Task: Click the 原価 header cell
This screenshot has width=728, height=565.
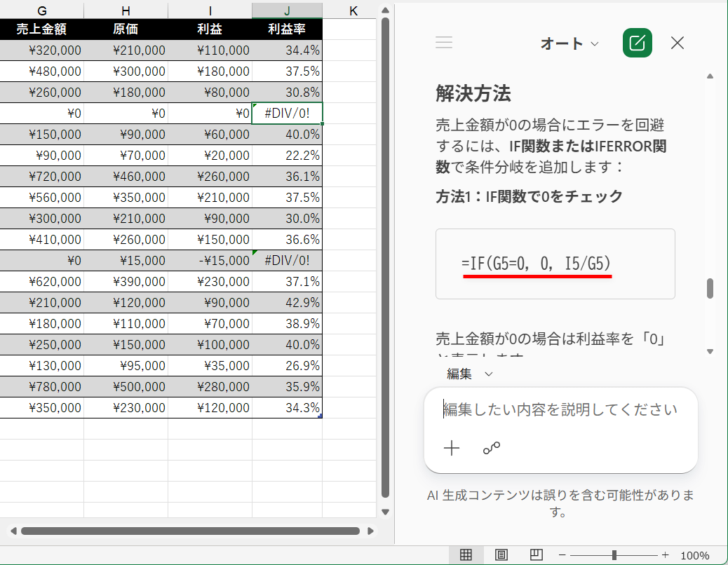Action: [126, 29]
